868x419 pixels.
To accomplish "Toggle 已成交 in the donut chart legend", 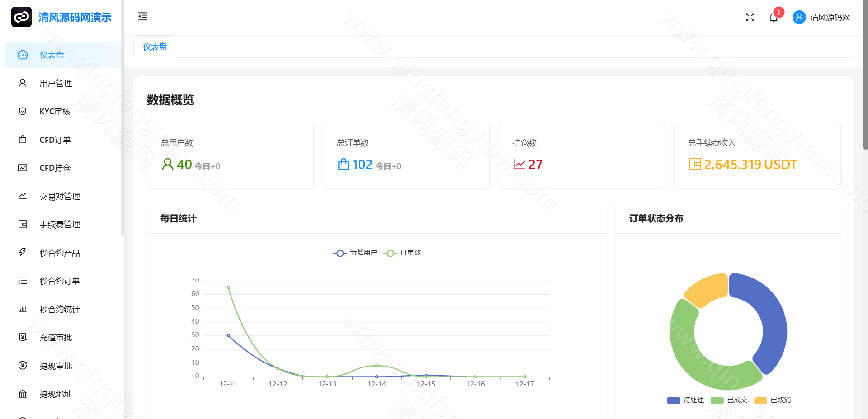I will click(x=729, y=400).
